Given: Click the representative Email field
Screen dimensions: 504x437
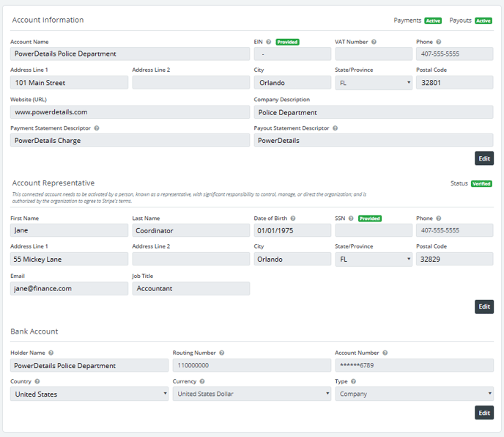Looking at the screenshot, I should (x=69, y=289).
